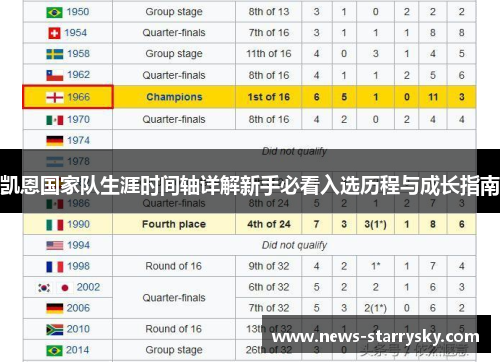This screenshot has width=500, height=362.
Task: Select the '9th of 32' position cell
Action: tap(269, 266)
